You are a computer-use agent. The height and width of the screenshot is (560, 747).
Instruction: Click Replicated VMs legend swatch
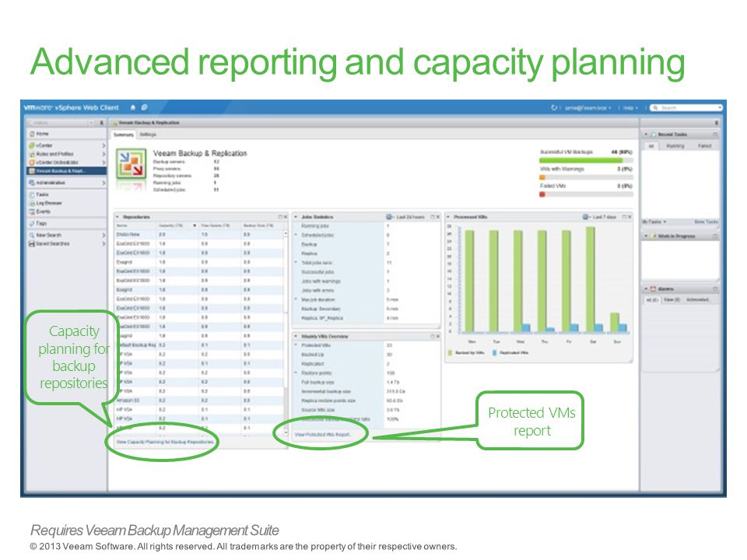[x=495, y=353]
